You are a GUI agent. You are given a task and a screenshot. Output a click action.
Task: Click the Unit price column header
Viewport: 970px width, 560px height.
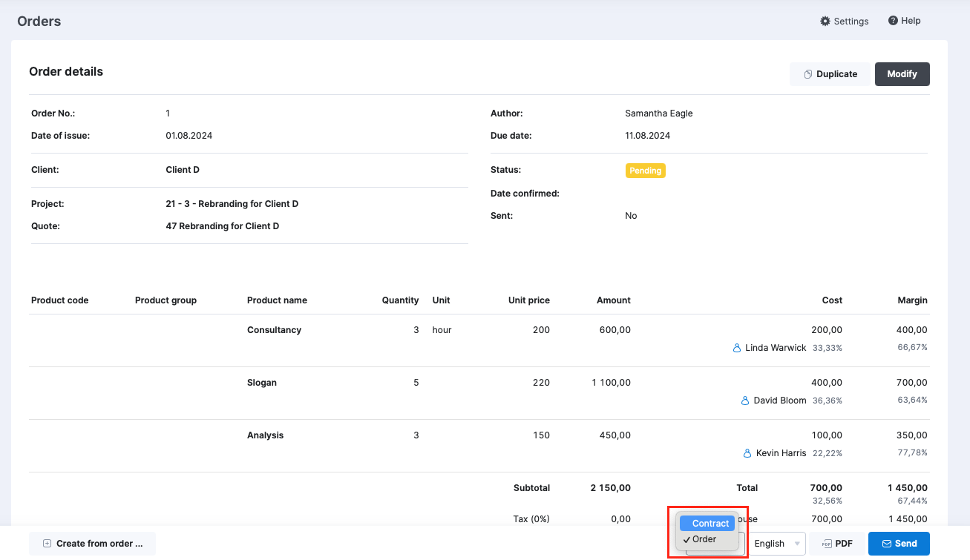point(529,300)
